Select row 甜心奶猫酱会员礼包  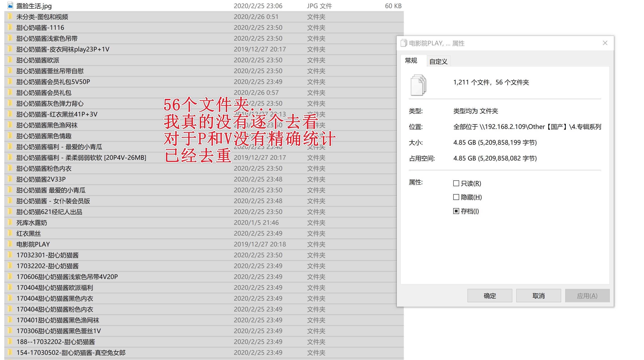(x=204, y=93)
